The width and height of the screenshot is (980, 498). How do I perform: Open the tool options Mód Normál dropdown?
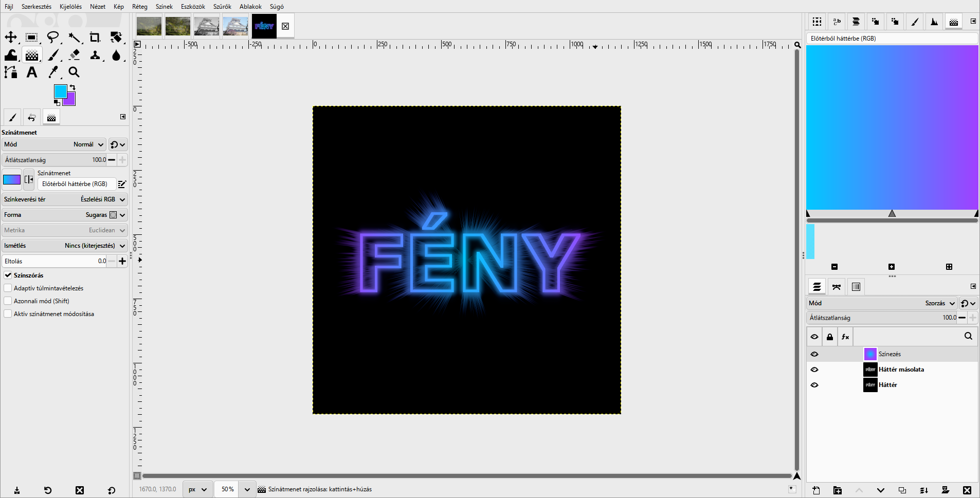(54, 144)
